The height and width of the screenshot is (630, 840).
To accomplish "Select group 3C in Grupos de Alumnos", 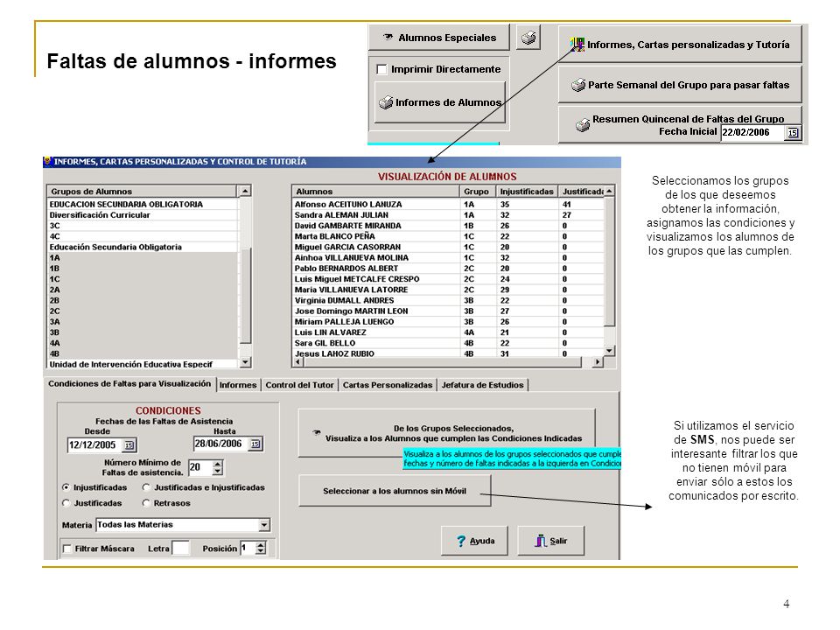I will click(x=142, y=226).
